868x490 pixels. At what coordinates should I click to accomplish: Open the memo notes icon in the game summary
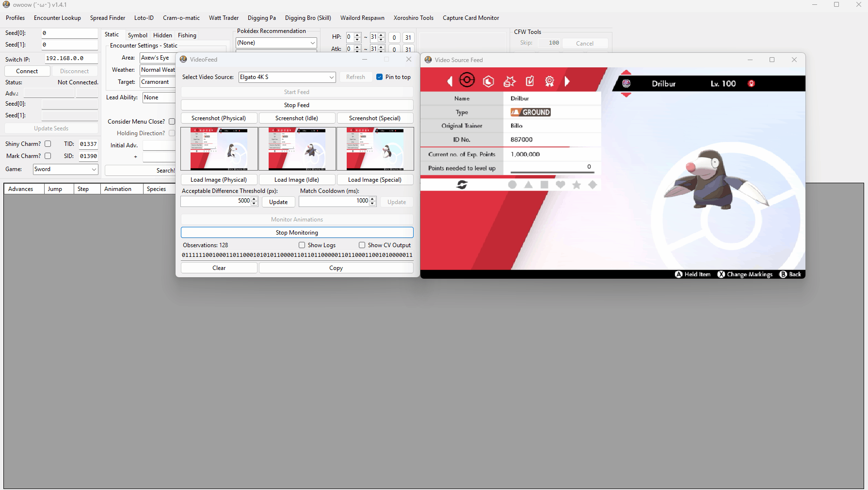(530, 81)
